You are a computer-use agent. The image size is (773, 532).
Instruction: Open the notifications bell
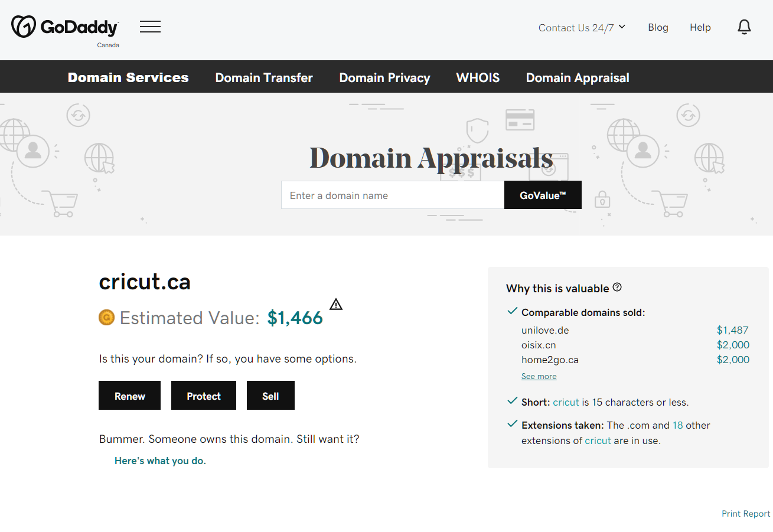[745, 27]
